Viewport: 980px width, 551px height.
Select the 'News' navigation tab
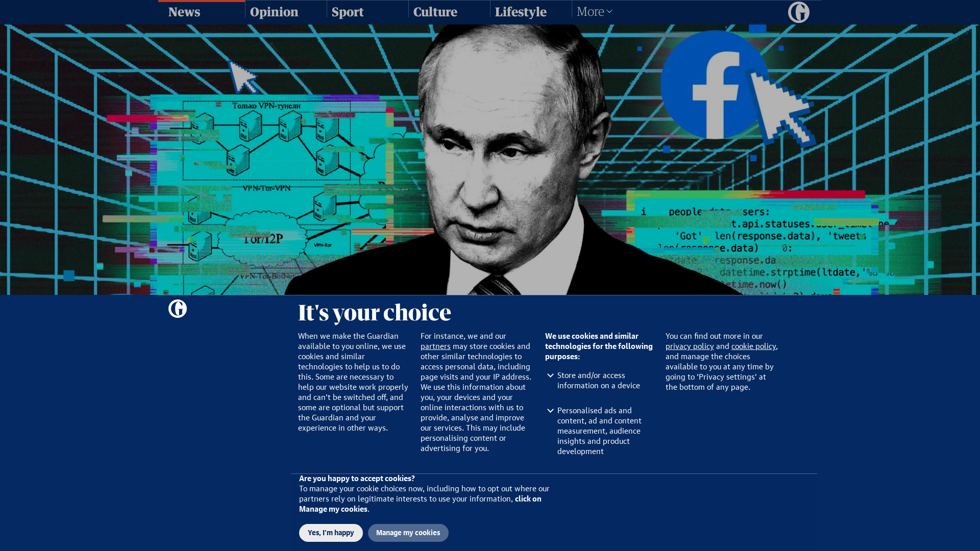184,11
